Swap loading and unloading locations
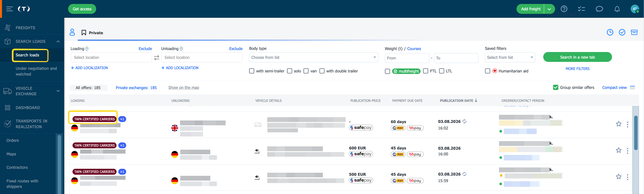 [156, 58]
